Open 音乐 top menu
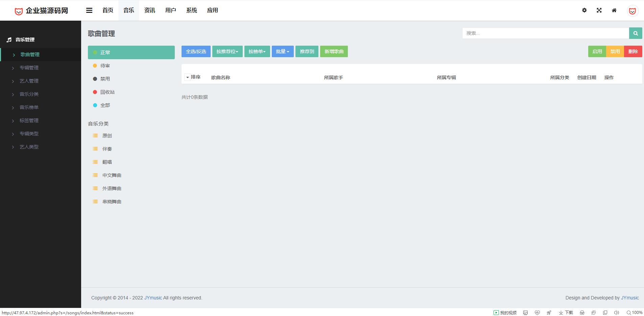644x316 pixels. click(129, 10)
